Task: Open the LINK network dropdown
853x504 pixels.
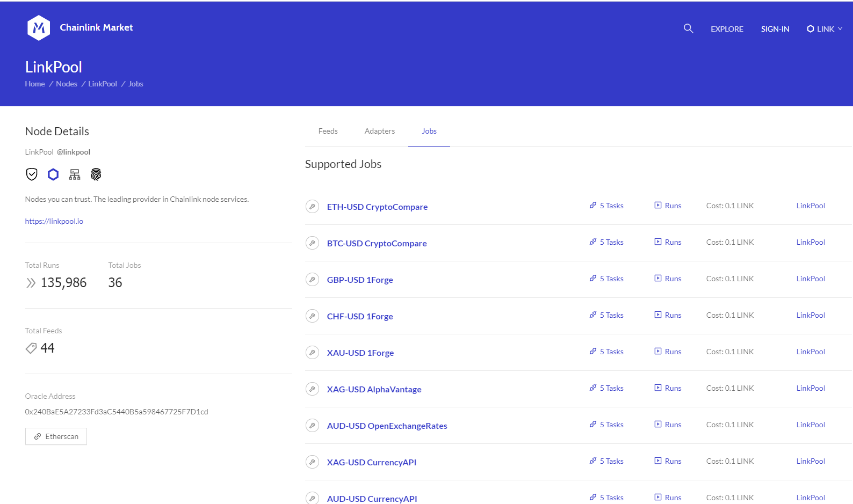Action: [825, 29]
